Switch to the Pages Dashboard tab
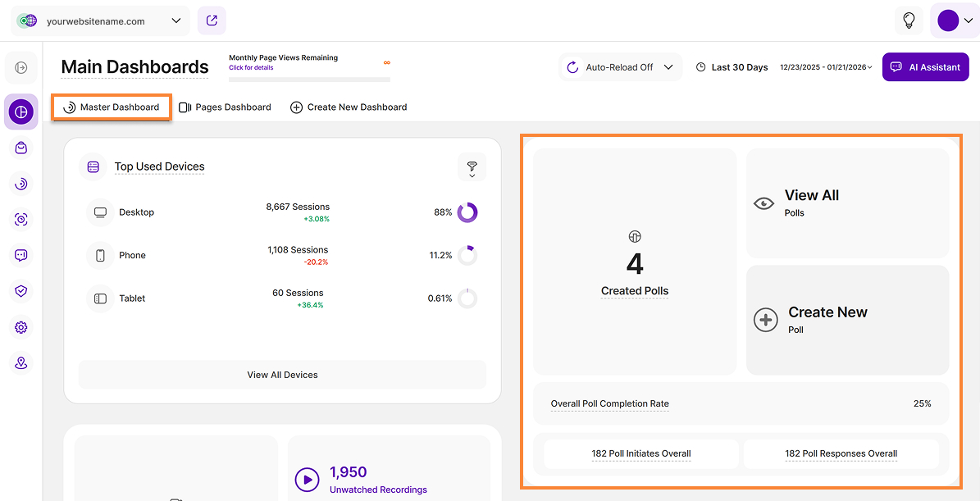This screenshot has width=980, height=501. pos(226,107)
